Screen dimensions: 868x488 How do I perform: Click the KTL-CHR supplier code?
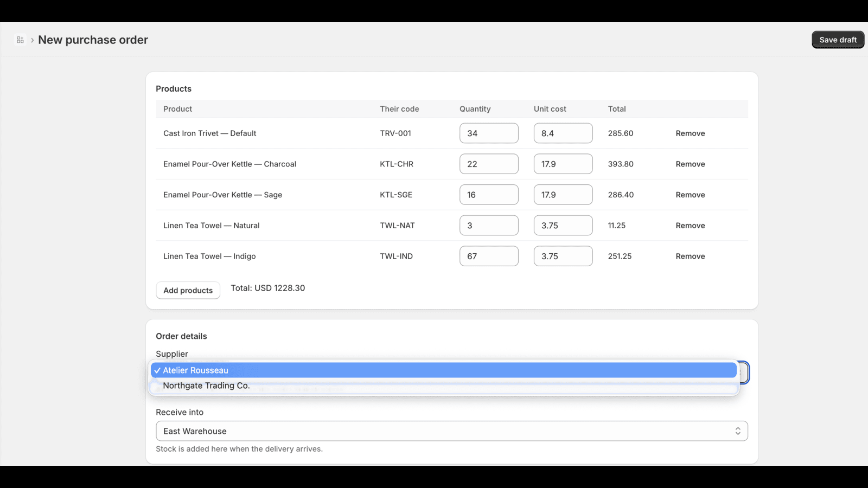(397, 164)
